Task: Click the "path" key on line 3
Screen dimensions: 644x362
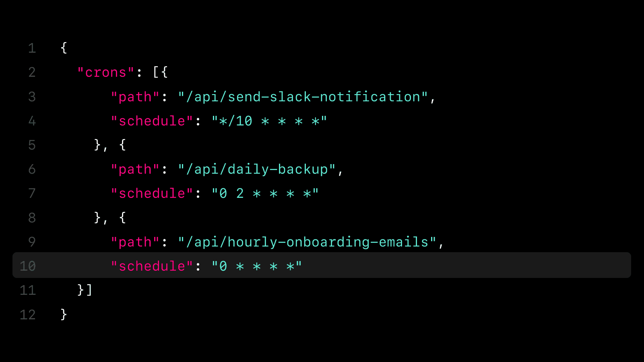Action: pos(135,97)
